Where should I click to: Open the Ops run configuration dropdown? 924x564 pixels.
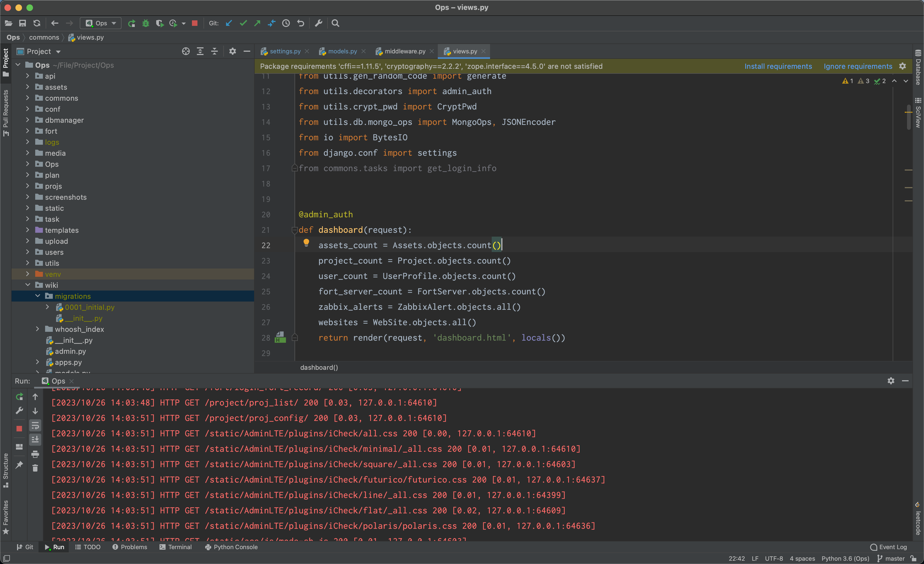coord(101,23)
